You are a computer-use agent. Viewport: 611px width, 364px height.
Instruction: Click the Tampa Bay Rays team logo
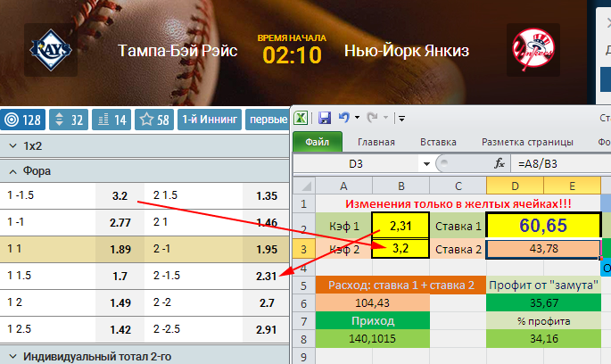point(51,50)
